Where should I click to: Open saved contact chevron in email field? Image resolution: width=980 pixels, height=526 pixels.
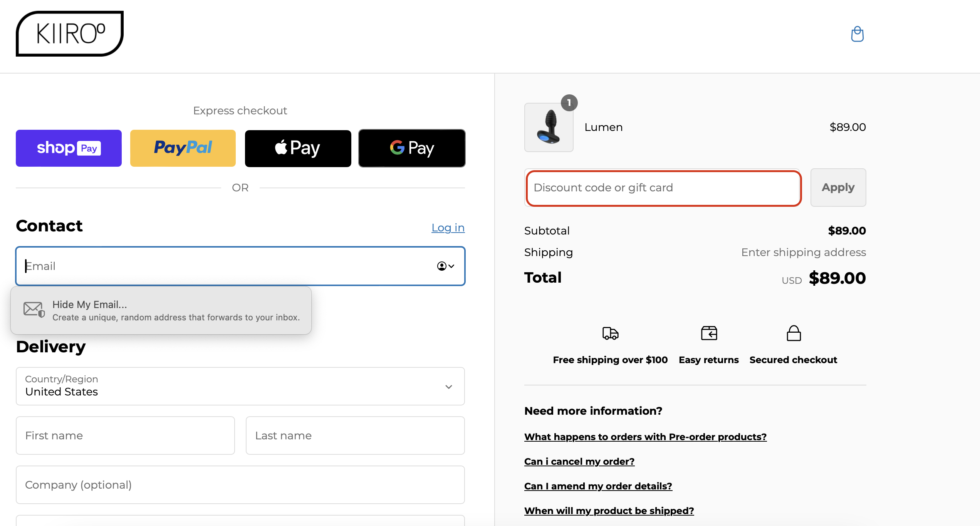point(445,266)
